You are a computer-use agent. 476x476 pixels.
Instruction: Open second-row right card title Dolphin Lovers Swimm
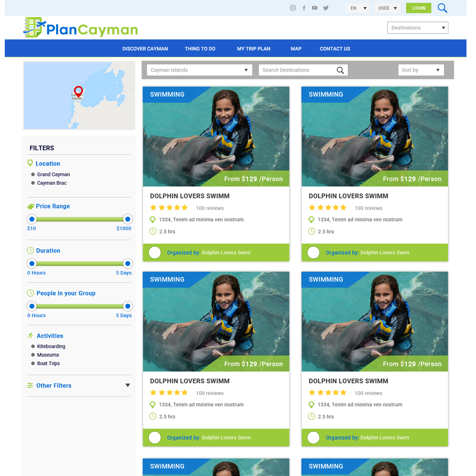point(348,381)
